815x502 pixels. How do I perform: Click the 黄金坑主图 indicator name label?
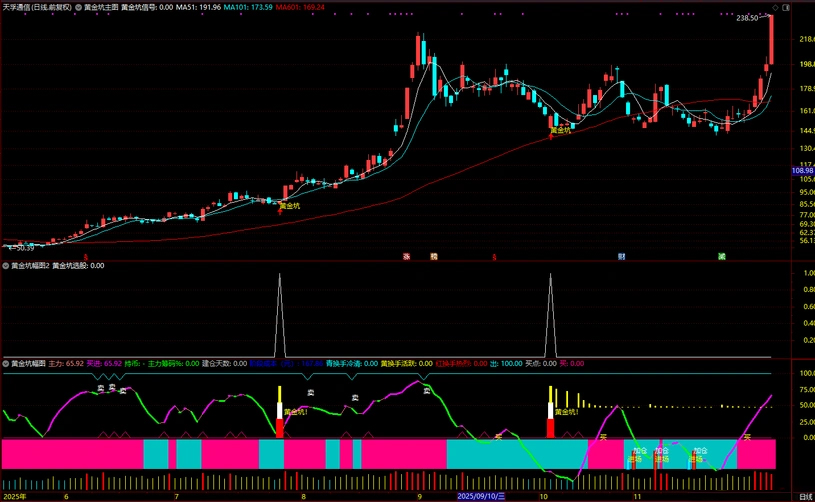[98, 6]
